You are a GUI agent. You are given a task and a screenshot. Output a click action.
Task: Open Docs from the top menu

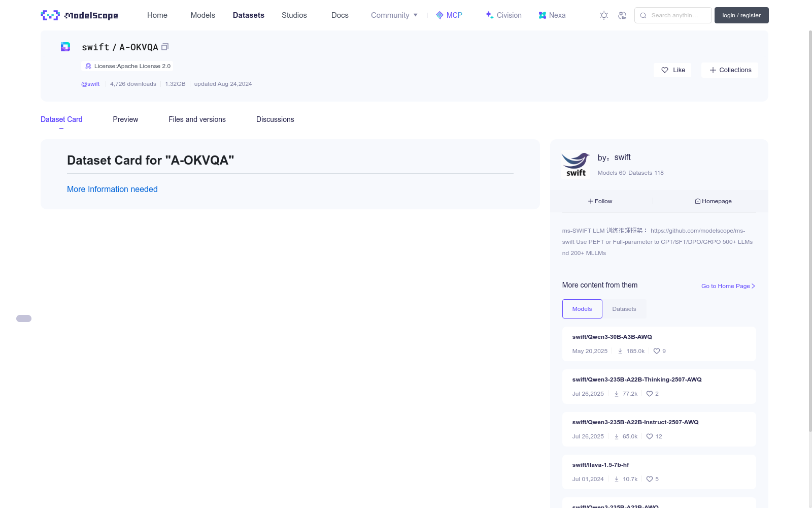[x=340, y=15]
